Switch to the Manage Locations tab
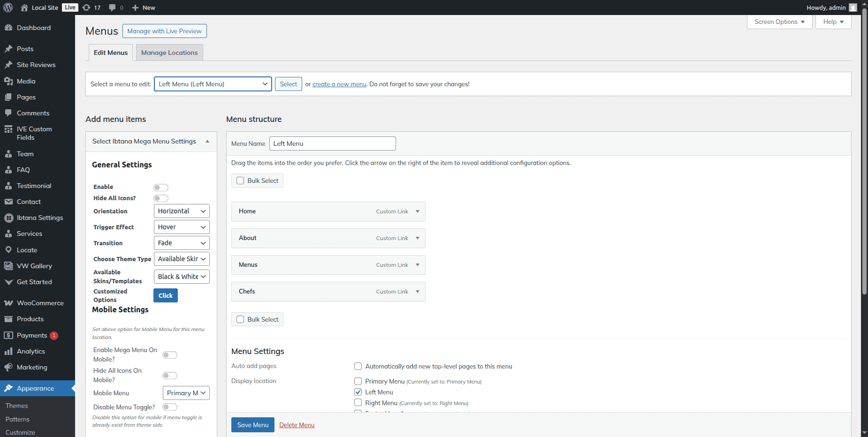The width and height of the screenshot is (868, 437). 169,53
